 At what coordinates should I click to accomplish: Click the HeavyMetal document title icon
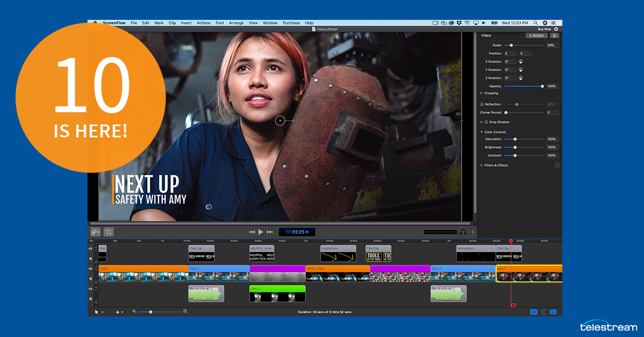coord(314,29)
